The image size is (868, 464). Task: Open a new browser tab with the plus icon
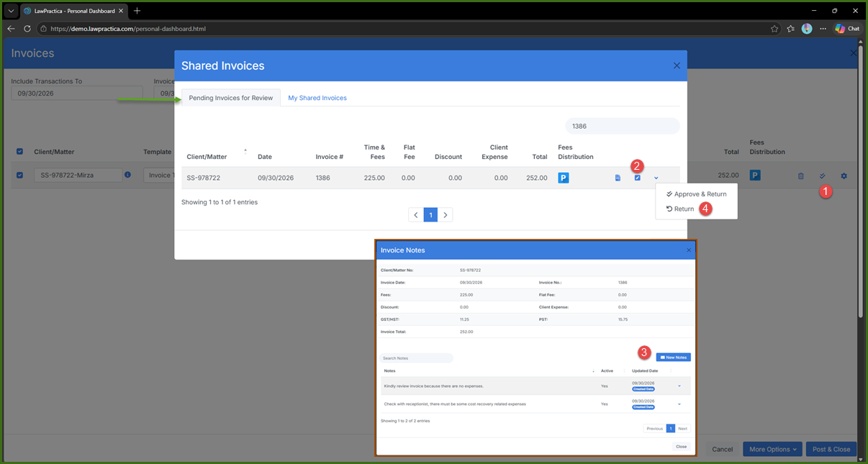(137, 11)
